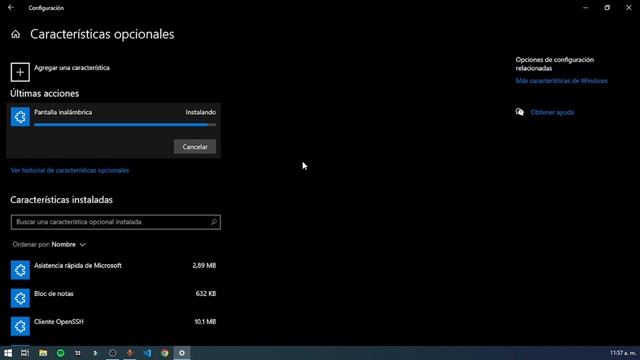Open Task View on the taskbar
The height and width of the screenshot is (360, 640).
[25, 353]
